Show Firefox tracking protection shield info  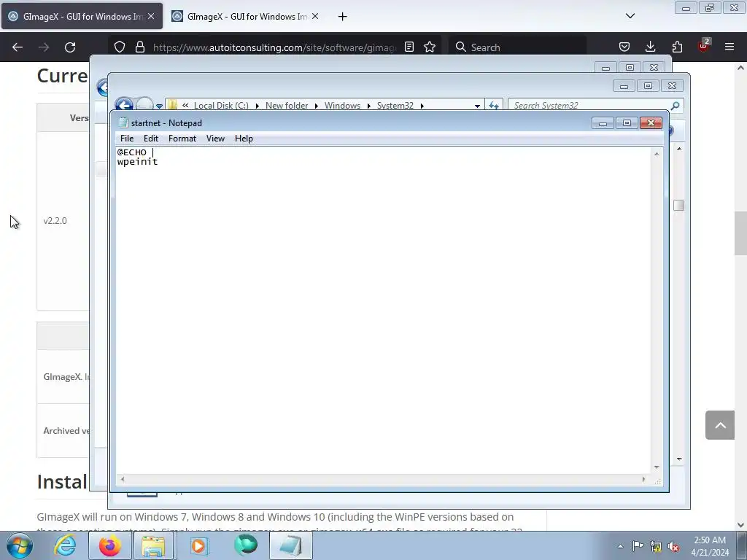120,47
